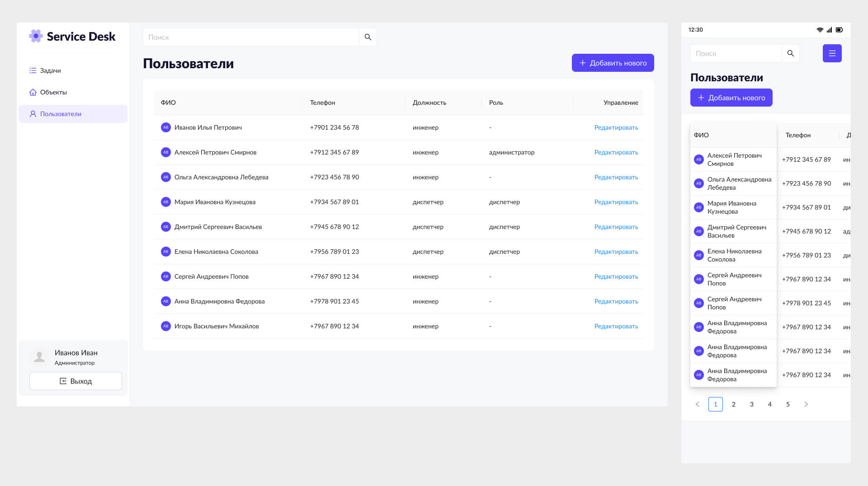Select pagination page 5
The image size is (868, 486).
point(788,404)
